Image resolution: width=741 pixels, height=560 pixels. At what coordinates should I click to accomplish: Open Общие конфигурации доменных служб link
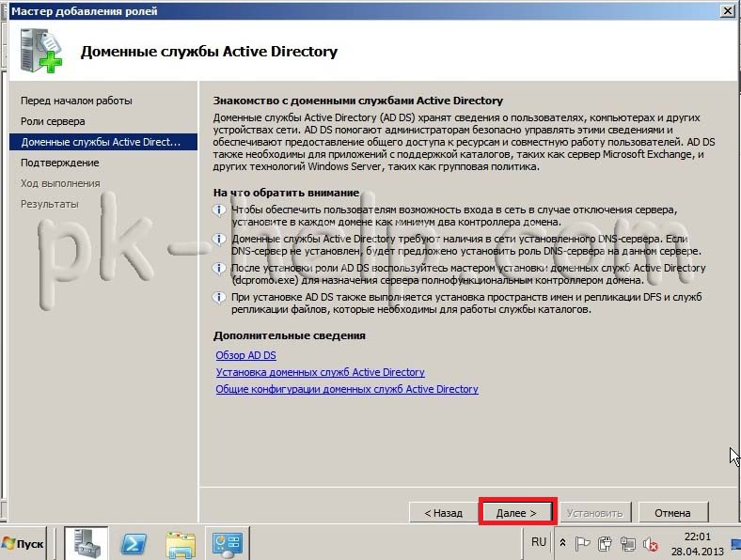pos(347,389)
